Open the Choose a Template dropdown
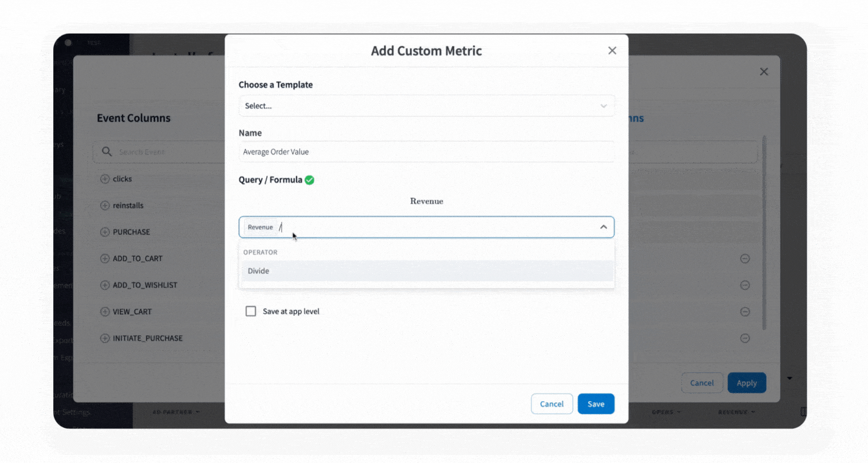The image size is (868, 463). click(426, 106)
